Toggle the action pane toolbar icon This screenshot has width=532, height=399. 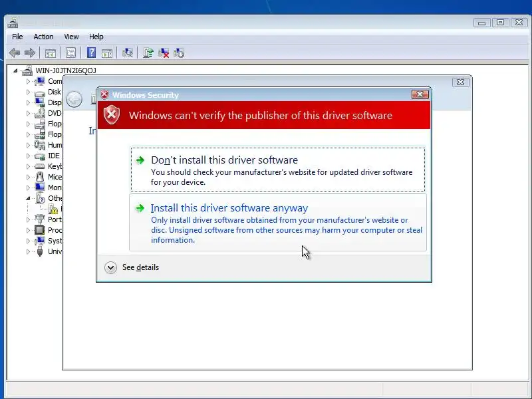107,53
